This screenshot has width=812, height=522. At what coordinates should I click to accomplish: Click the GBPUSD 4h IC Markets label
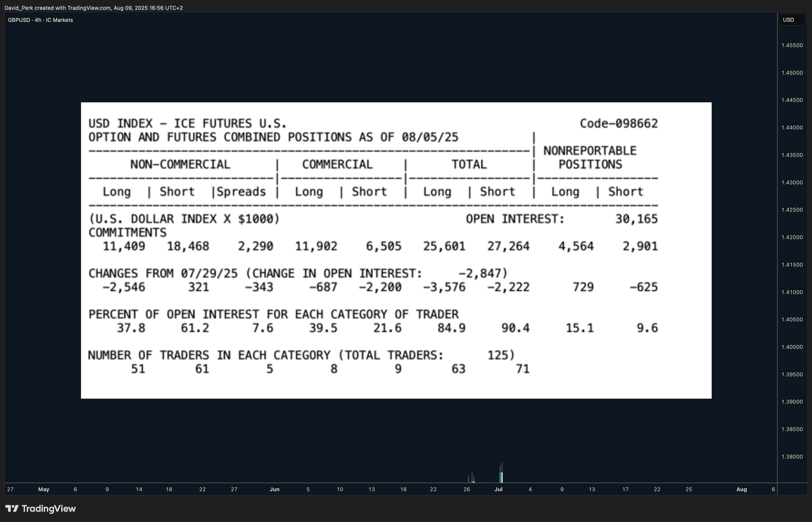click(x=40, y=20)
